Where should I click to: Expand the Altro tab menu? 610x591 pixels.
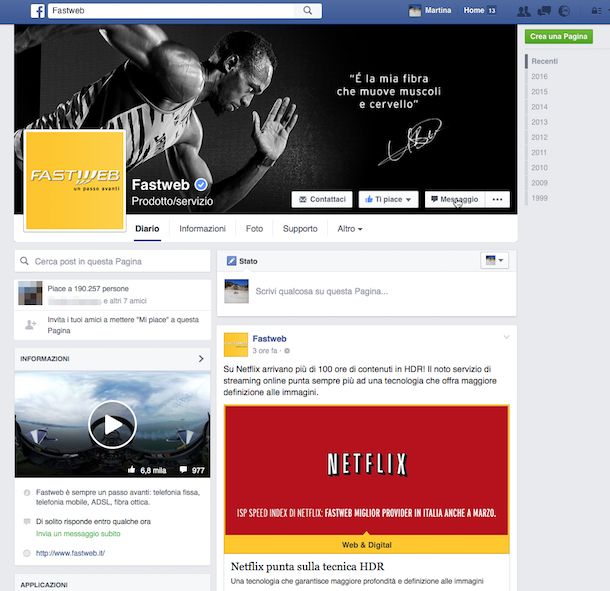350,229
